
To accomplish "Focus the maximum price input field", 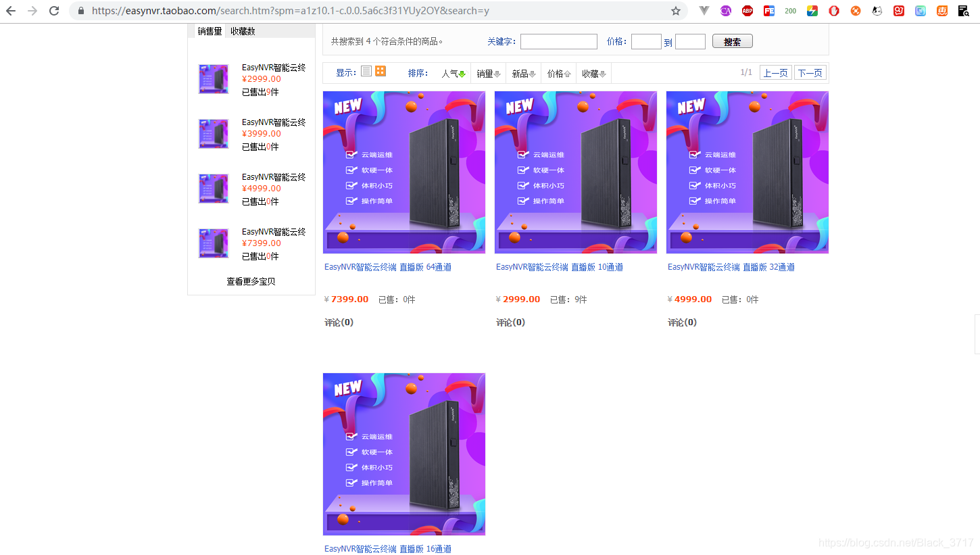I will (x=690, y=42).
